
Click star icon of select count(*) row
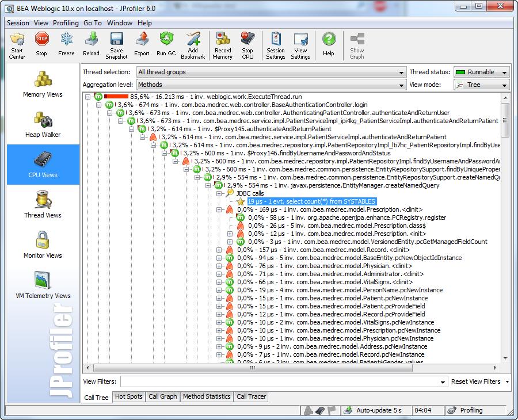click(x=241, y=201)
